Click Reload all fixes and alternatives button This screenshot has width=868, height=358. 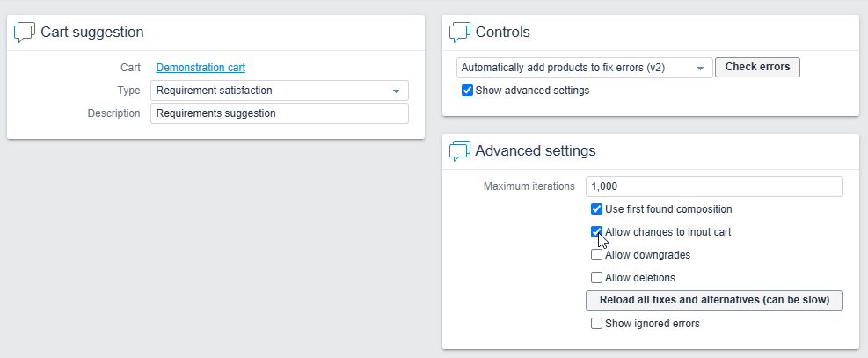coord(714,300)
